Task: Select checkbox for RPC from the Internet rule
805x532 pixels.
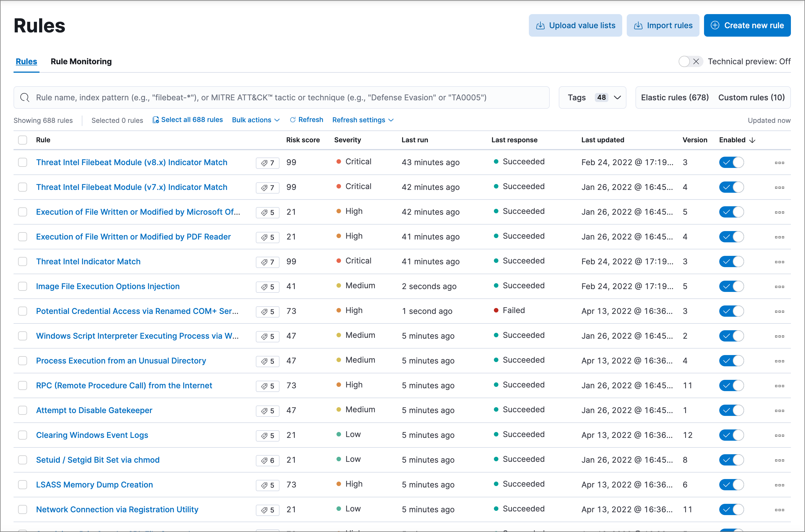Action: click(23, 385)
